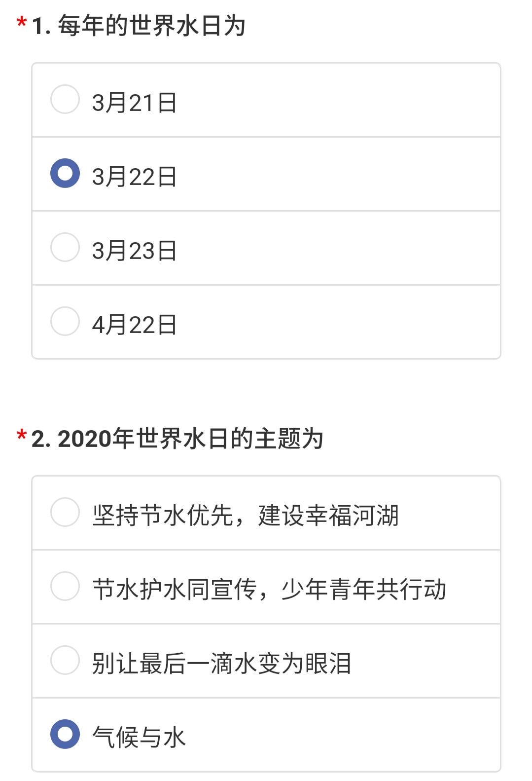The height and width of the screenshot is (781, 532).
Task: Click the text 气候与水
Action: (x=139, y=738)
